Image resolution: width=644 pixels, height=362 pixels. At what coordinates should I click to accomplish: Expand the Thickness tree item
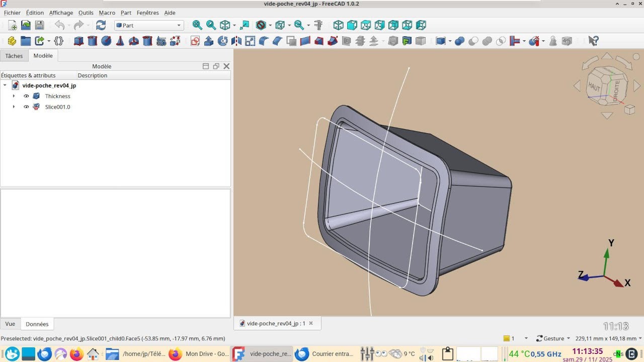pyautogui.click(x=14, y=96)
